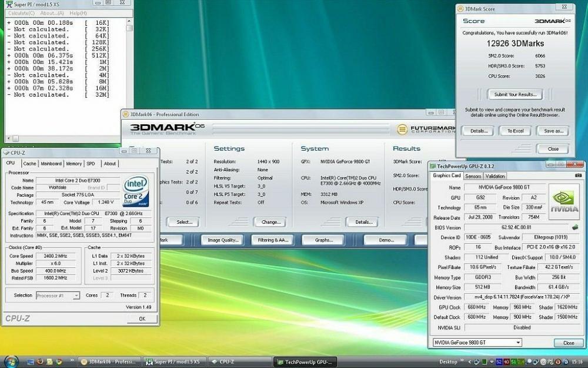This screenshot has height=368, width=588.
Task: Open the About menu in Super PI
Action: coord(52,12)
